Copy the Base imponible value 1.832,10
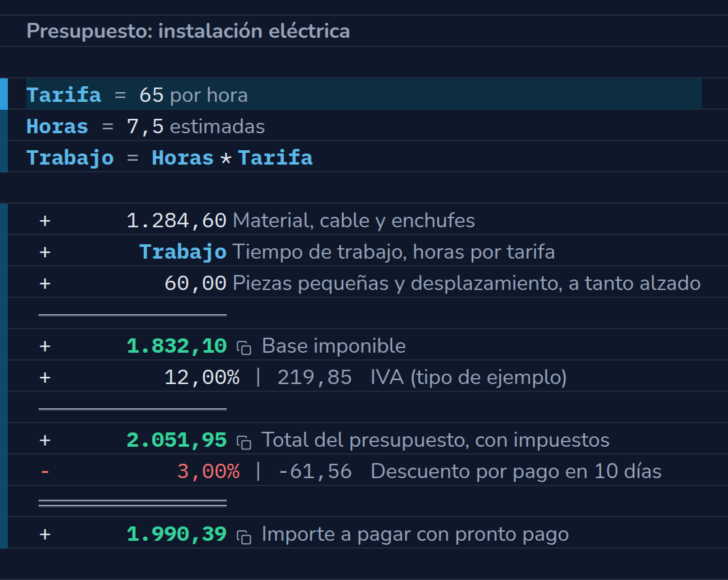Viewport: 728px width, 580px height. coord(244,347)
